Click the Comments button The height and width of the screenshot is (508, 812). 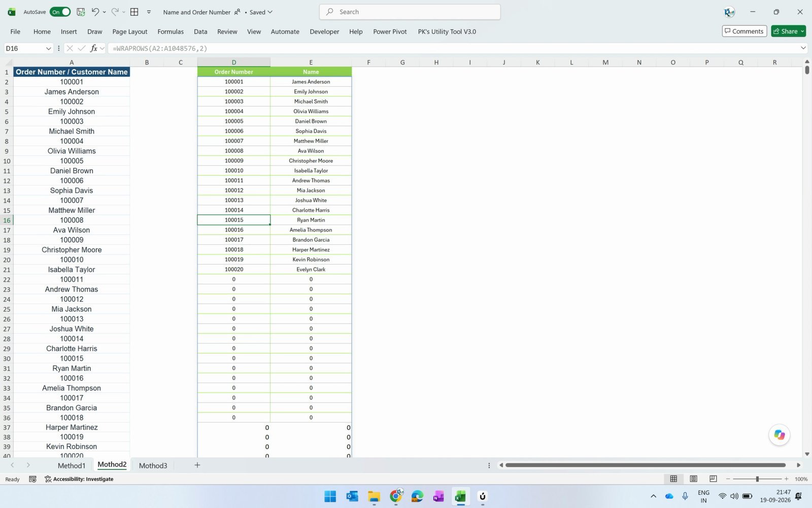(744, 31)
